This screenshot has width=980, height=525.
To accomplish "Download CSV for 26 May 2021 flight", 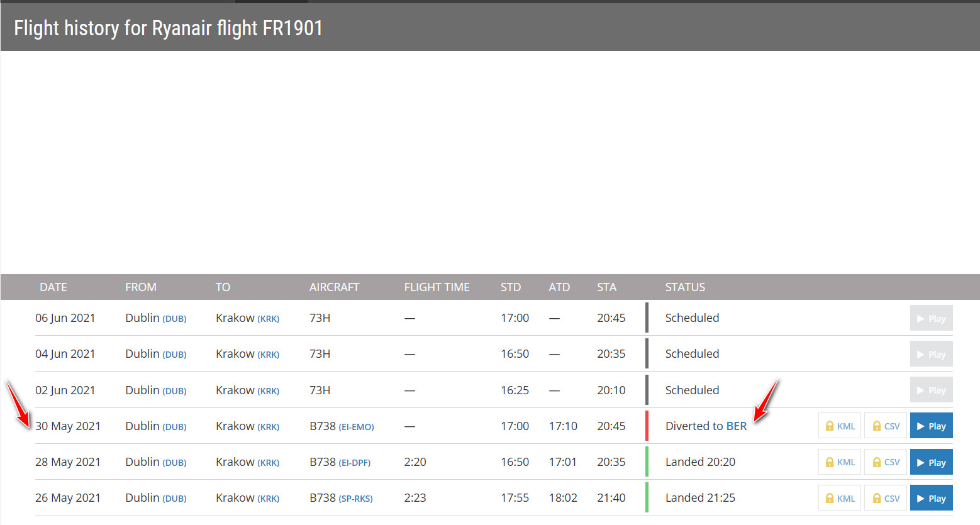I will click(x=886, y=498).
